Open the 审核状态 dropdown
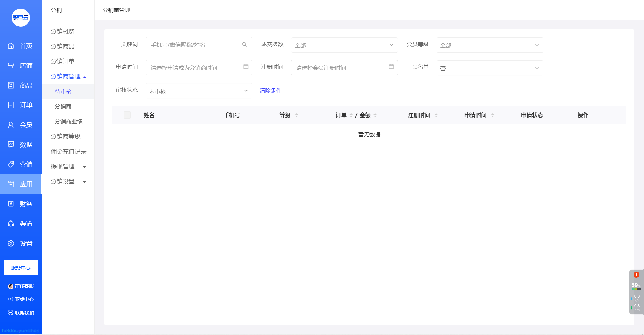Viewport: 644px width, 335px height. coord(199,91)
